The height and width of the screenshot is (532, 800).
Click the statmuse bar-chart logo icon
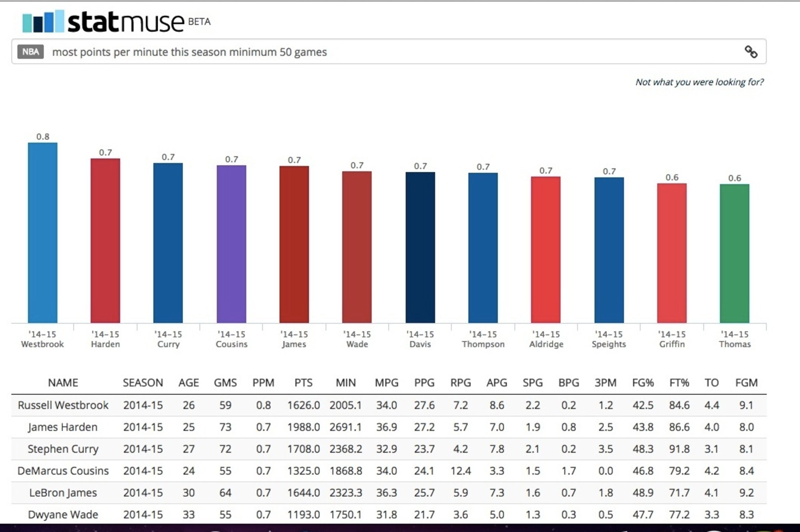click(x=43, y=21)
